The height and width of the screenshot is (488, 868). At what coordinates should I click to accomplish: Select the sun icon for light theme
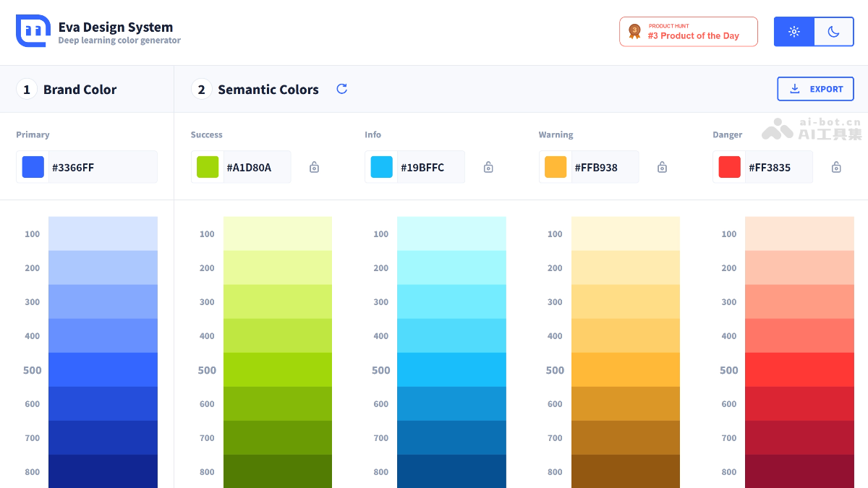[793, 32]
